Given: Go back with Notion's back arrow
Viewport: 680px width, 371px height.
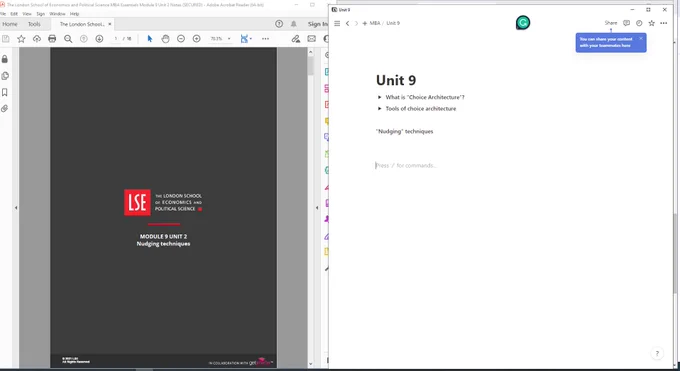Looking at the screenshot, I should point(347,23).
